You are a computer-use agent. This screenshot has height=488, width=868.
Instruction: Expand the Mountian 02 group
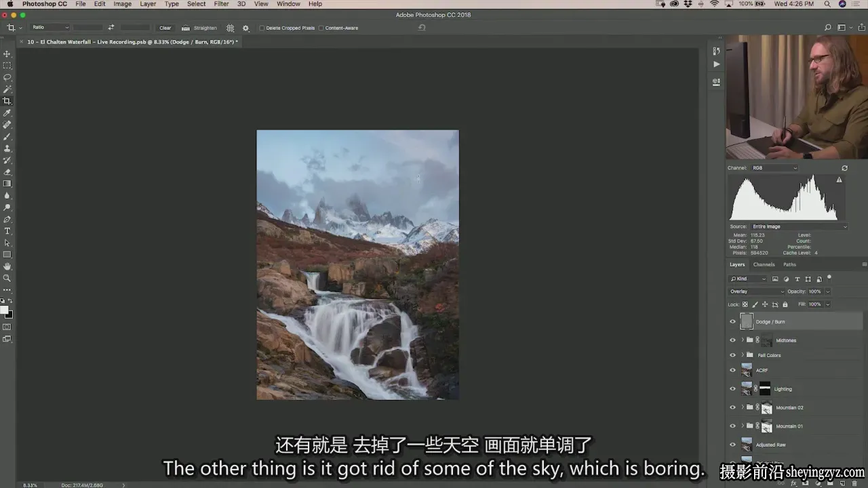click(743, 407)
